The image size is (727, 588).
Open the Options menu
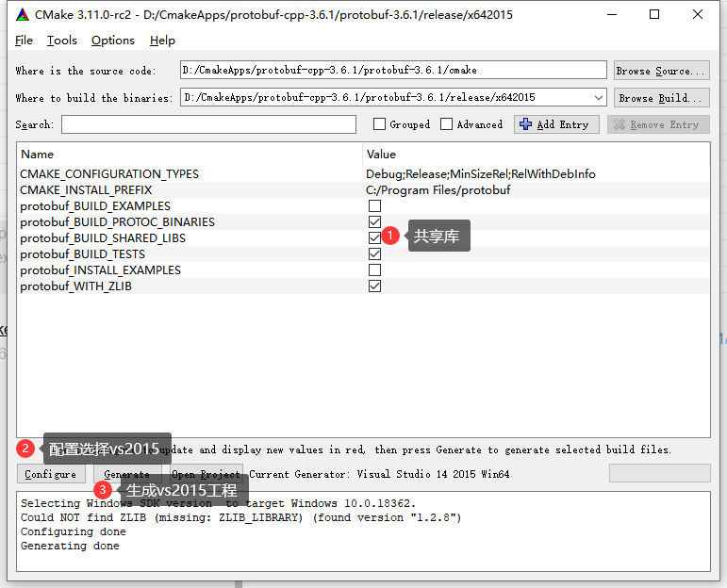tap(112, 41)
